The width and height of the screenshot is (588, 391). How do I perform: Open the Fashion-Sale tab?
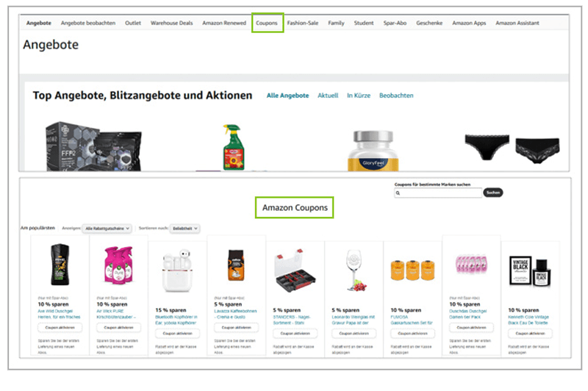303,23
